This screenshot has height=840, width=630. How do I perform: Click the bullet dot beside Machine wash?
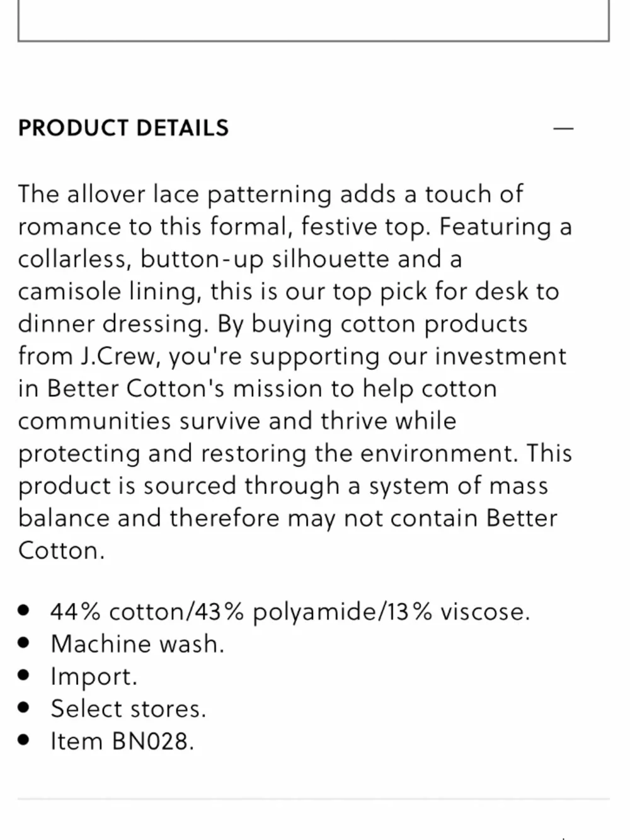point(25,643)
